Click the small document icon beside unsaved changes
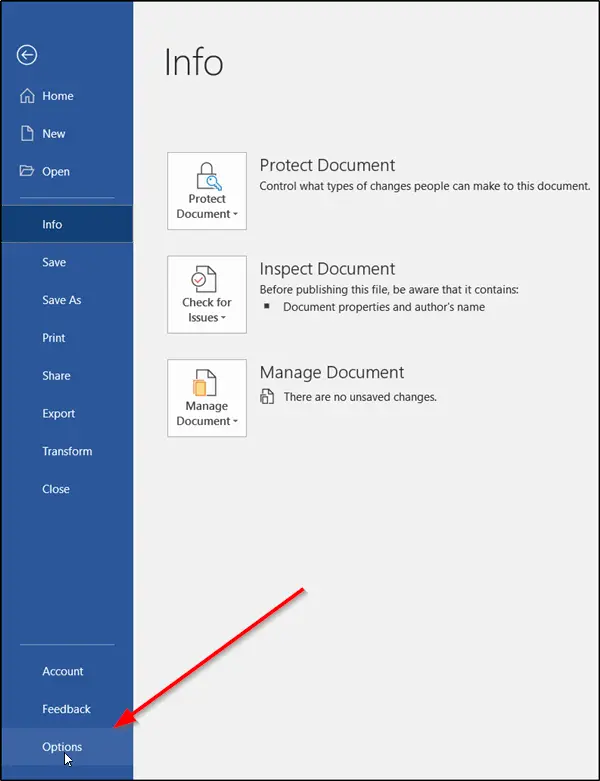 point(267,396)
